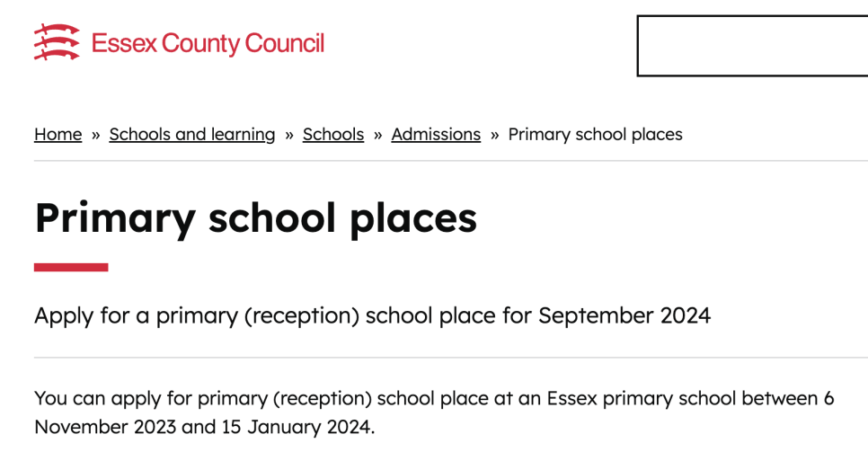This screenshot has width=868, height=452.
Task: Click the » separator after Home
Action: [96, 135]
